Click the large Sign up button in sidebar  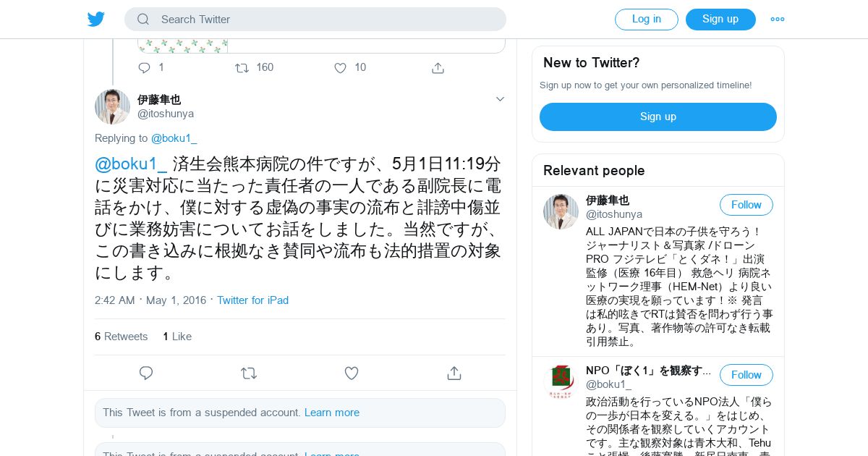[x=658, y=117]
